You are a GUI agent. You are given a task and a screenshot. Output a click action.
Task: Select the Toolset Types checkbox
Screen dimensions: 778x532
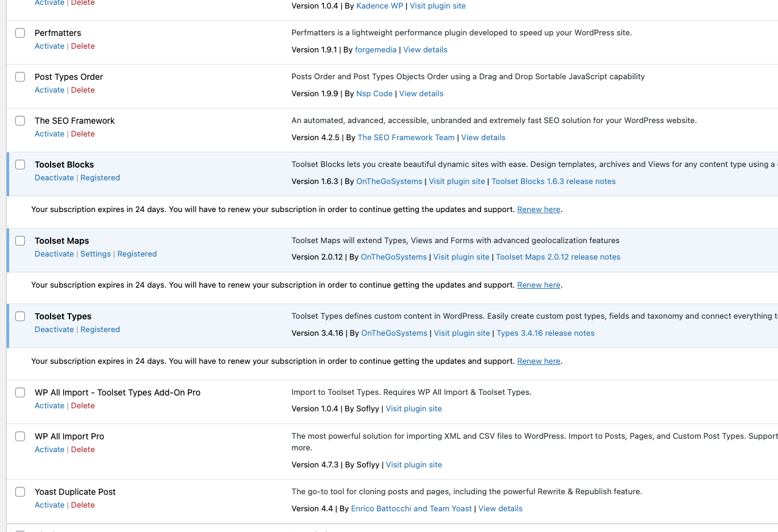pos(20,316)
